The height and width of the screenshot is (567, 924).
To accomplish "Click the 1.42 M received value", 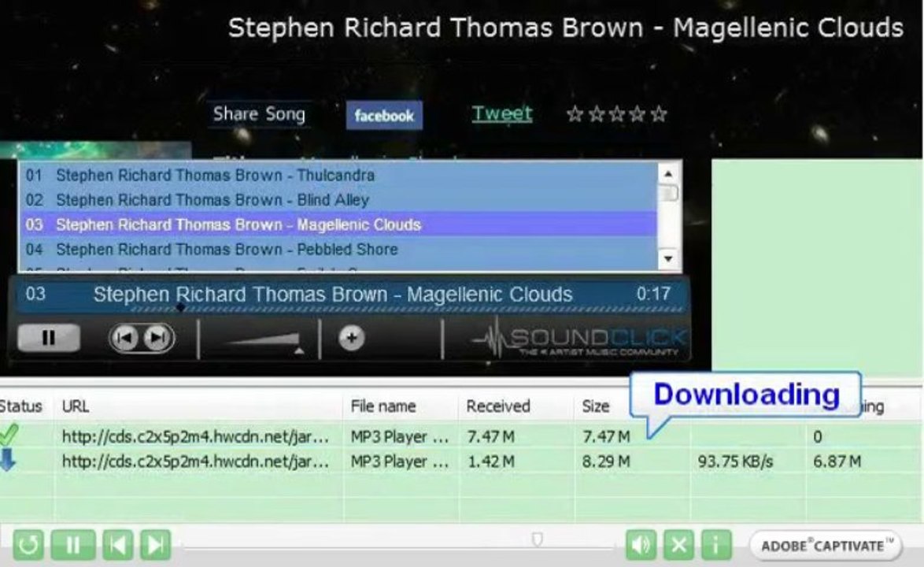I will 491,461.
